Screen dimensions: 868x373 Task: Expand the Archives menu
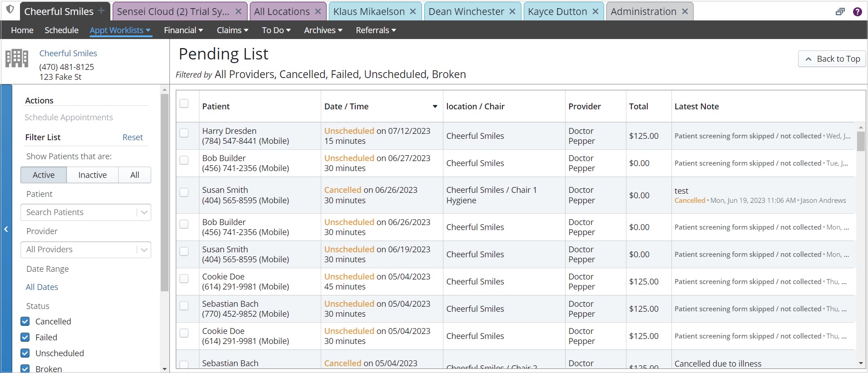[323, 30]
